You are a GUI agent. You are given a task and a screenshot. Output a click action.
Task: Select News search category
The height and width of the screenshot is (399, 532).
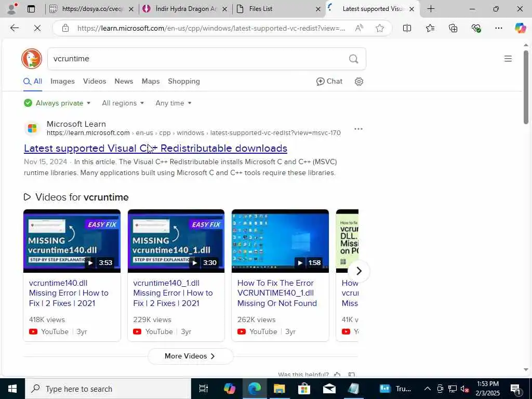(124, 82)
